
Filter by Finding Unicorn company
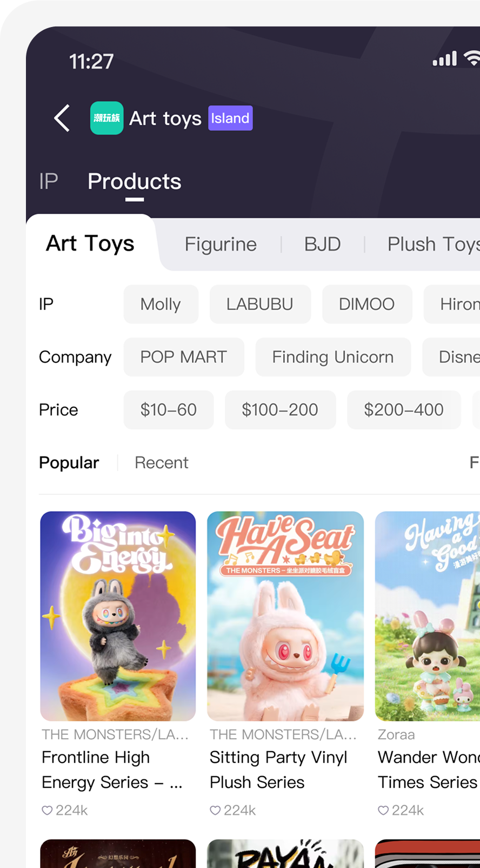[333, 357]
